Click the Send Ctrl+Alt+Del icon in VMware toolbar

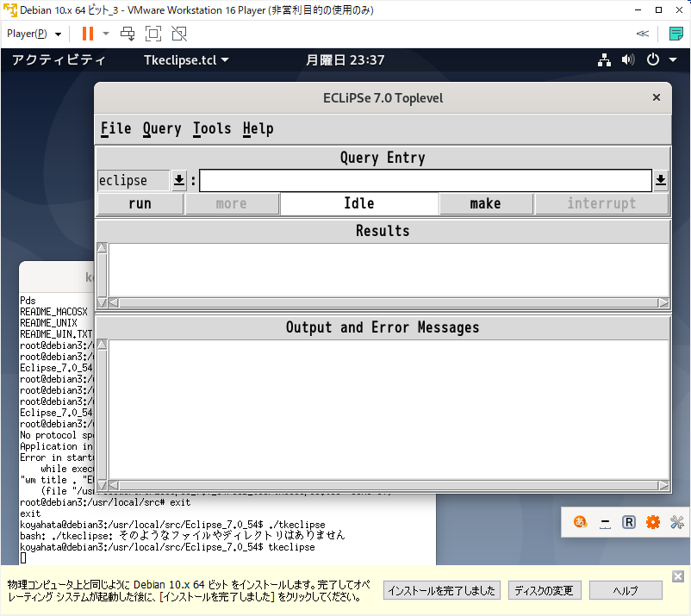[128, 34]
